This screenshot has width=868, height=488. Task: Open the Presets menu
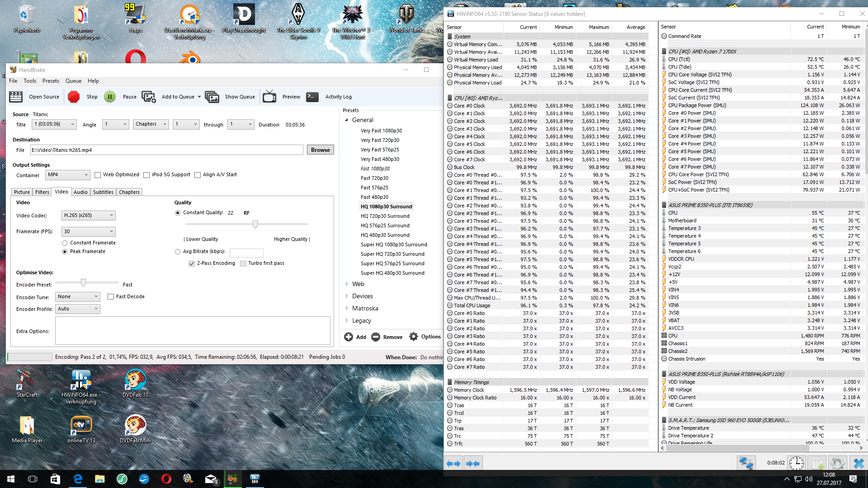click(51, 81)
